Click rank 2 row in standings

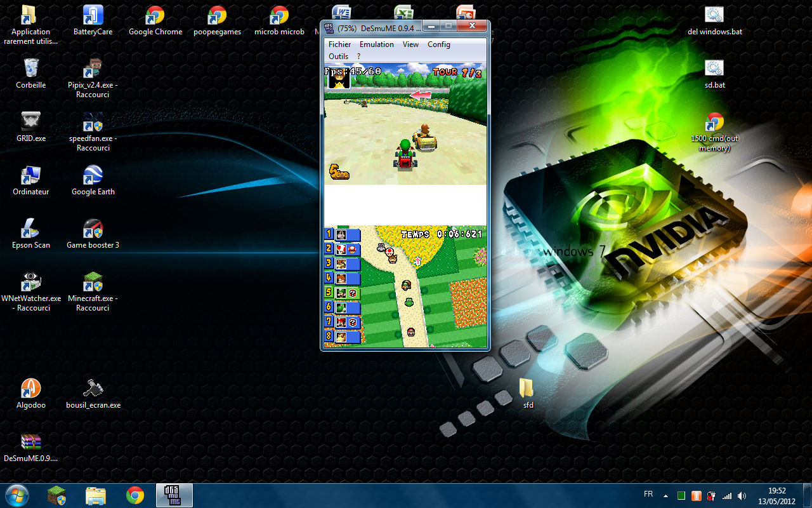click(343, 249)
